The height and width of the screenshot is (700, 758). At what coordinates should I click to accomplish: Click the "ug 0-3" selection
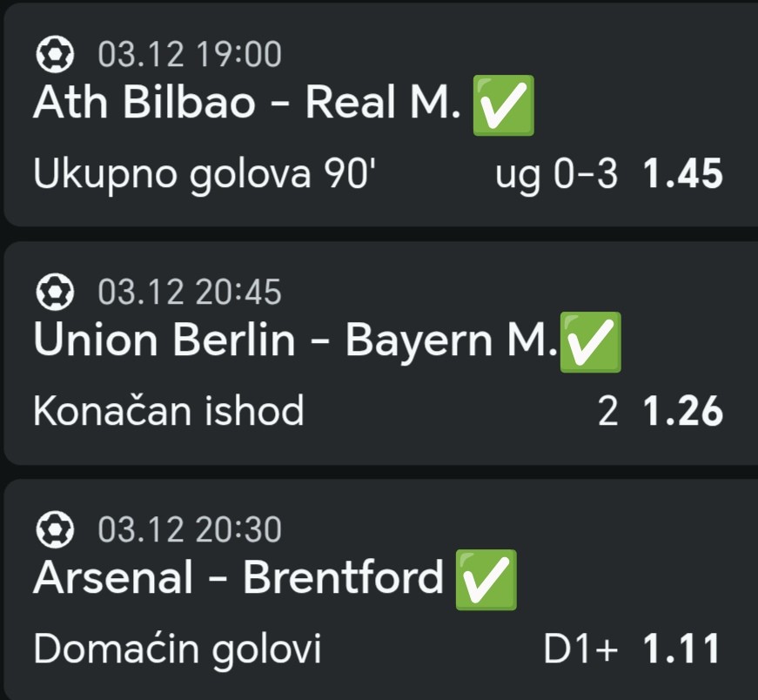pos(556,175)
